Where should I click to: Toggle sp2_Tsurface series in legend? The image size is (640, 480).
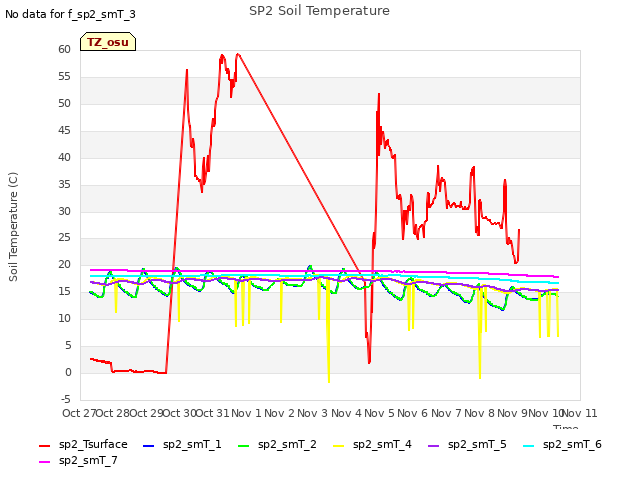coord(83,444)
